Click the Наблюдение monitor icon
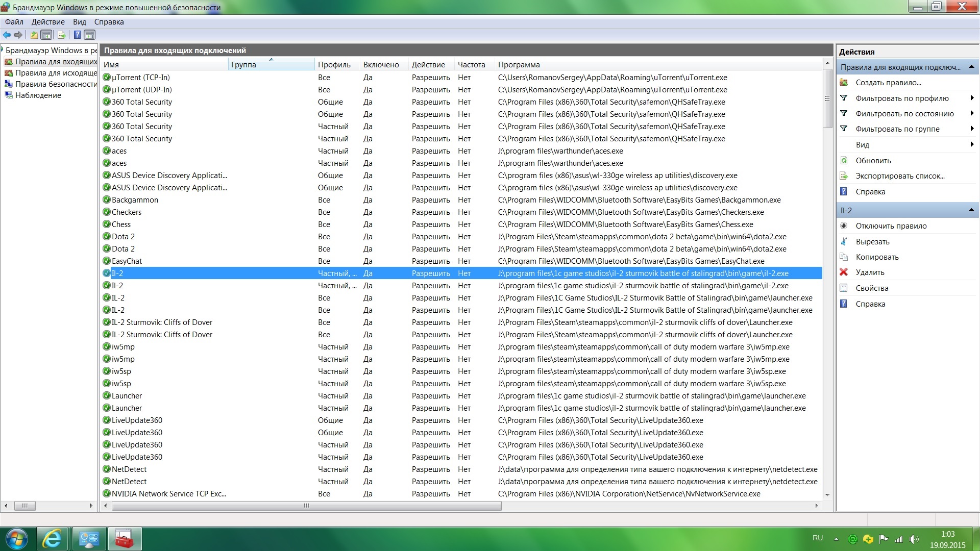 [9, 95]
